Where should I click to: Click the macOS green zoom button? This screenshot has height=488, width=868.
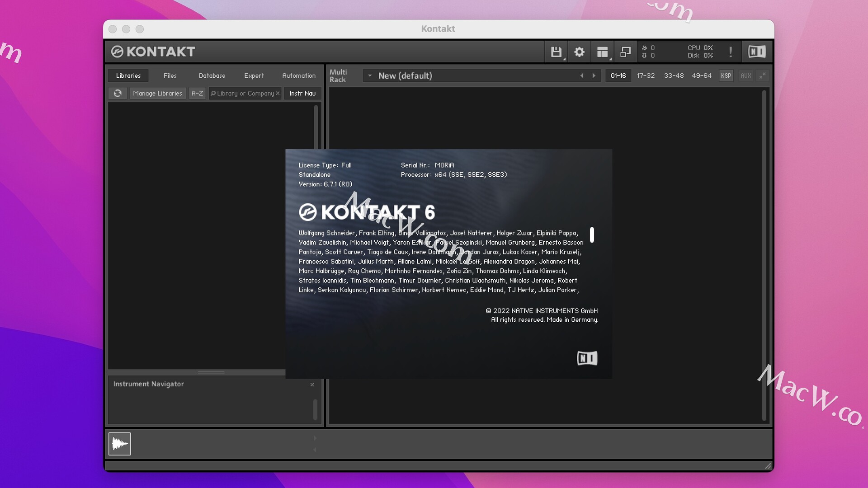point(140,29)
